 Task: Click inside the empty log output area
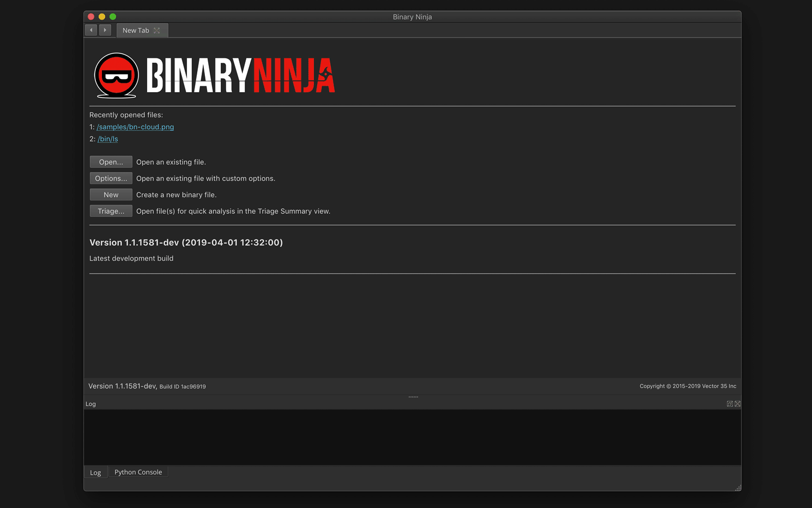(413, 436)
